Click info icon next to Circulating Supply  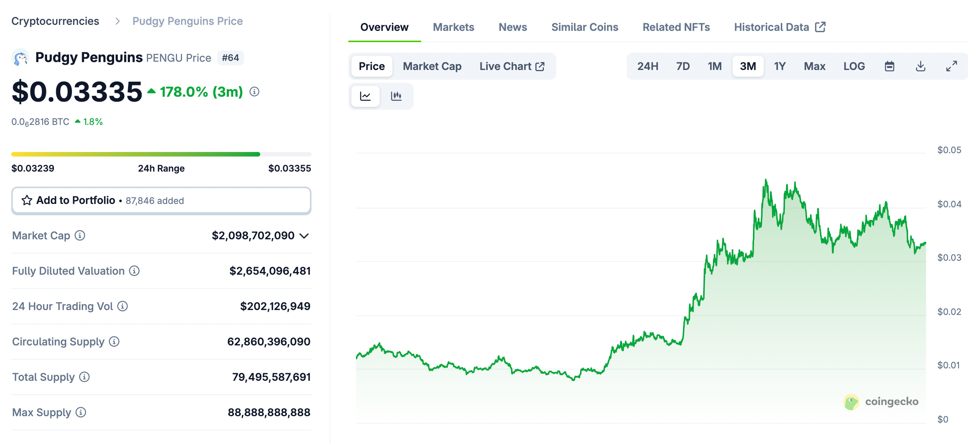point(114,342)
